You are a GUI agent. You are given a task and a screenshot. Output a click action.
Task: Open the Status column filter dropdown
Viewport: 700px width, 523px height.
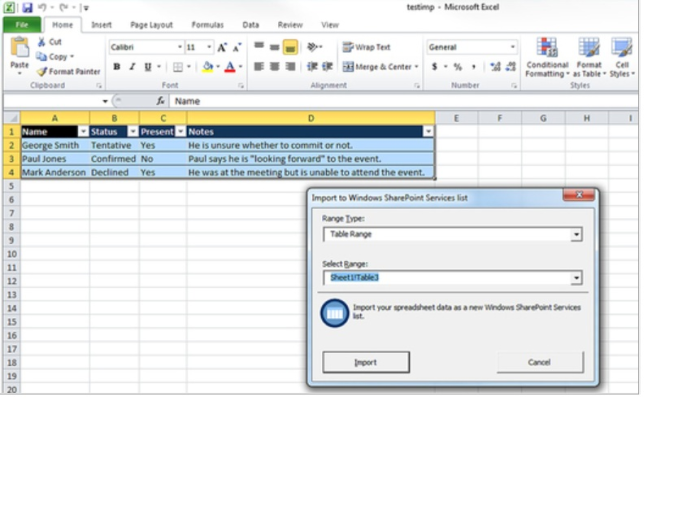pos(133,132)
